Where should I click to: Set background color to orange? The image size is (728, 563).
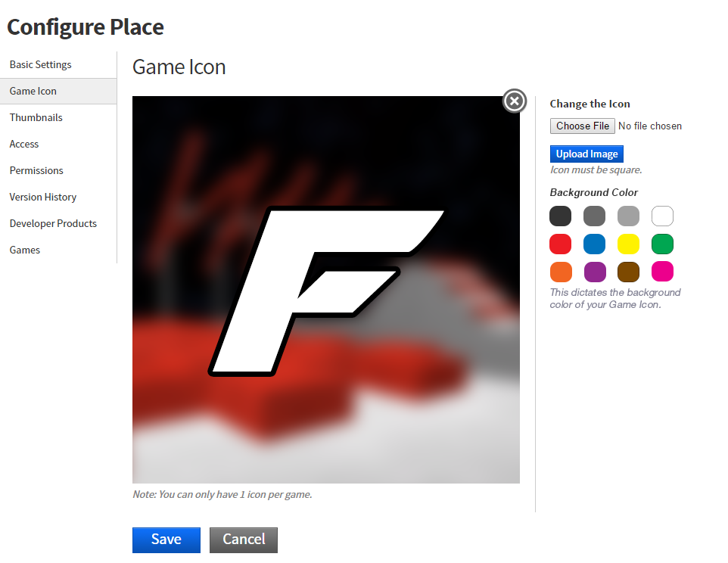[561, 272]
